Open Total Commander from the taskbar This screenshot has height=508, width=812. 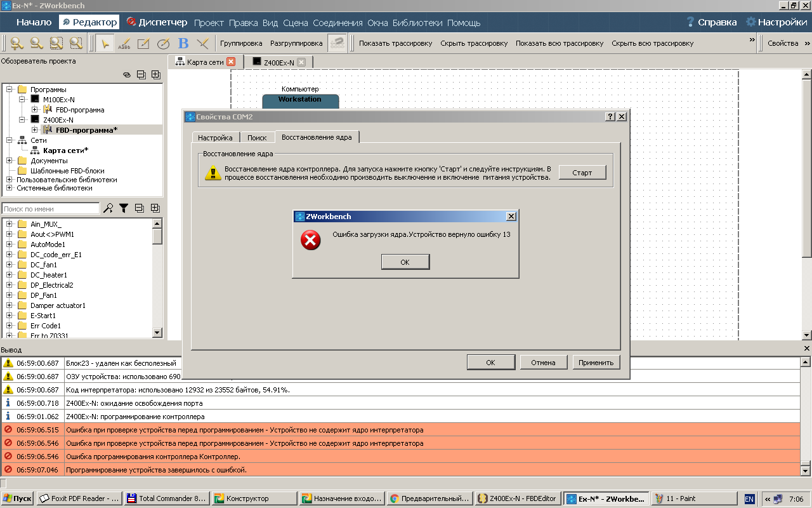coord(167,498)
